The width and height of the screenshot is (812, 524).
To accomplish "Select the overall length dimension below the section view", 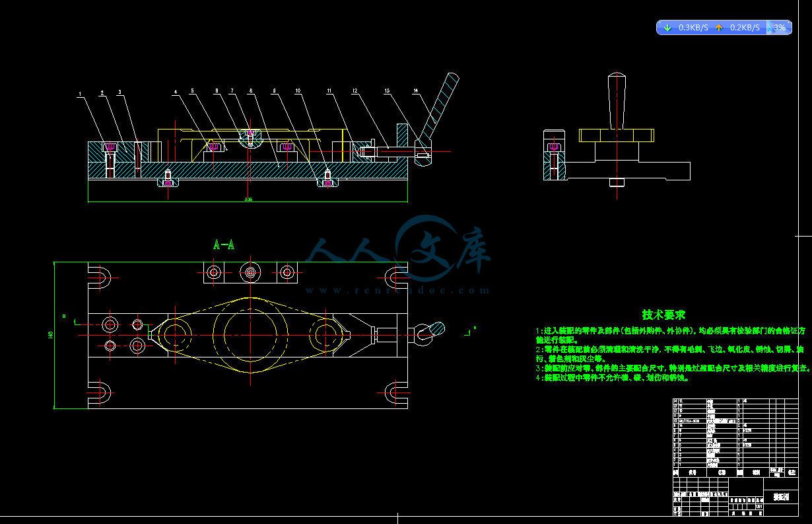I will coord(248,199).
